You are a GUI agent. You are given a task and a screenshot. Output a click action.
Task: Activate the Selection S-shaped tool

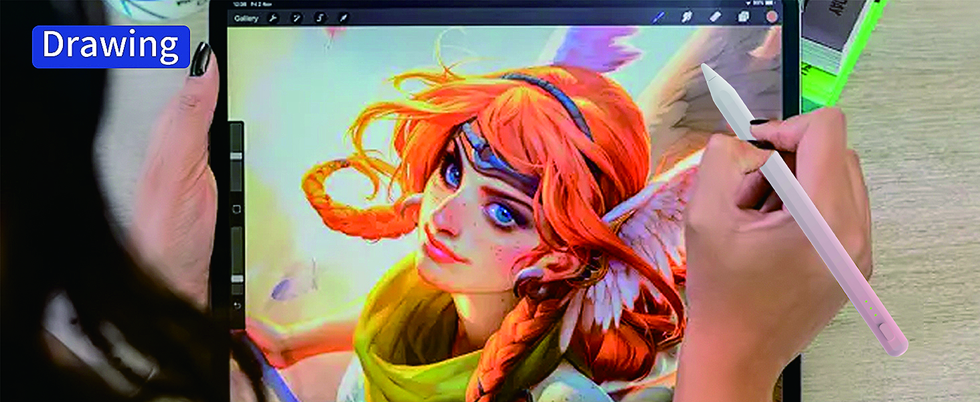(320, 18)
